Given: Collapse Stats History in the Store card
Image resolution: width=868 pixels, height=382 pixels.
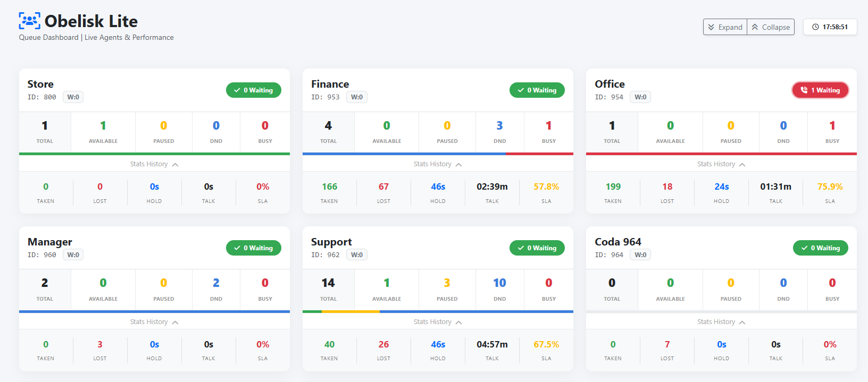Looking at the screenshot, I should pos(154,164).
